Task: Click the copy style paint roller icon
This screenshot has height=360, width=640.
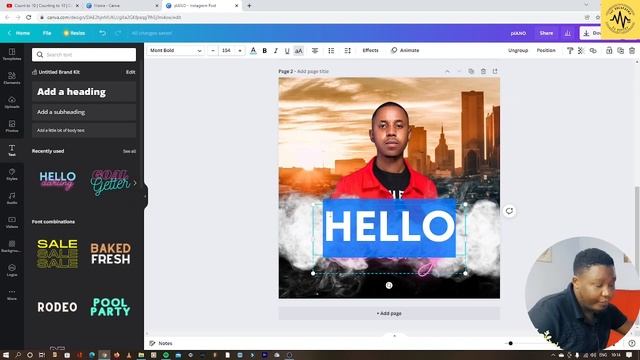Action: click(570, 51)
